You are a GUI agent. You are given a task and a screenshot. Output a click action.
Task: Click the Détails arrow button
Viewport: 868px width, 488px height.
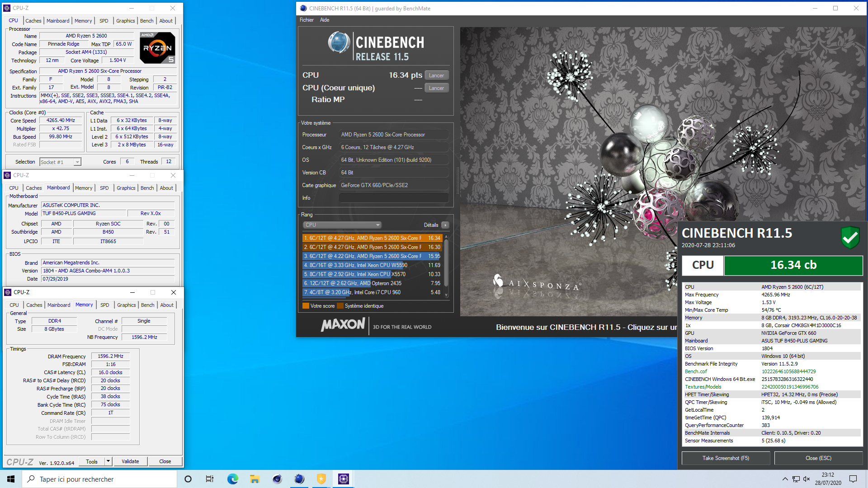click(x=445, y=225)
